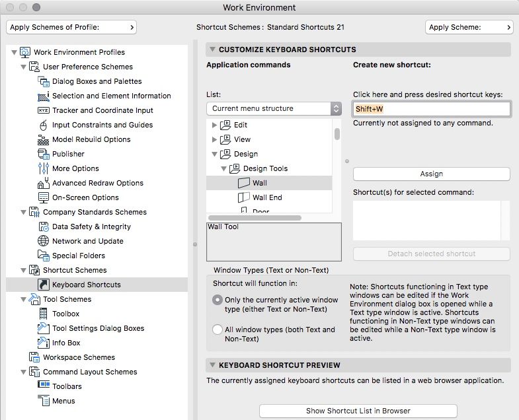This screenshot has height=420, width=519.
Task: Select Only the currently active window type
Action: pyautogui.click(x=218, y=300)
